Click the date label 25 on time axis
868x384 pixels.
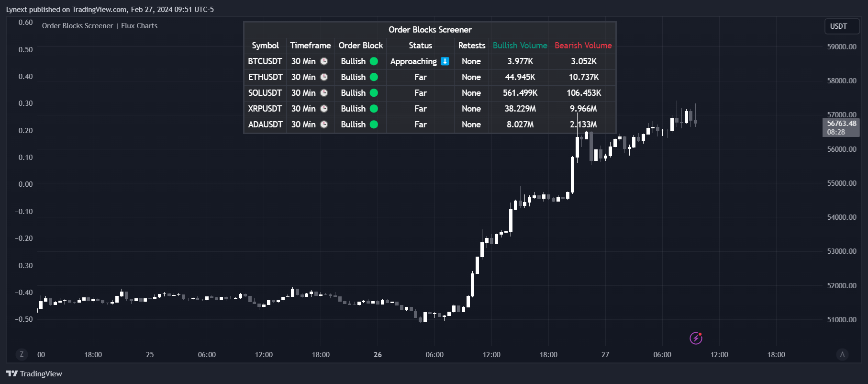tap(150, 355)
